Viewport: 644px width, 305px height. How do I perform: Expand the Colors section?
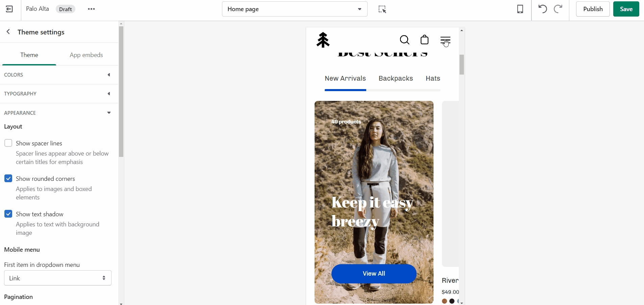tap(57, 75)
